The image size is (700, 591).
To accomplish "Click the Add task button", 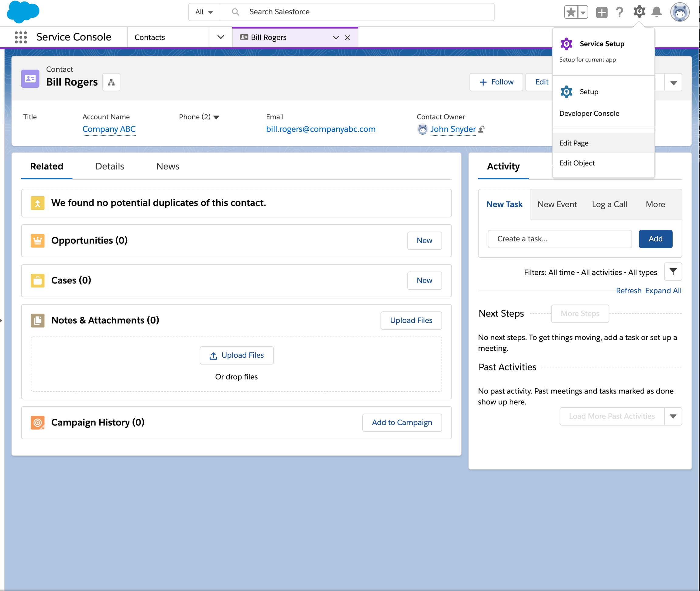I will [x=655, y=239].
